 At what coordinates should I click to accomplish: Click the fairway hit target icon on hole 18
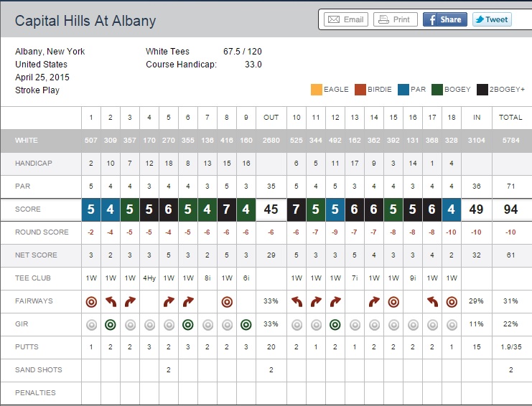(452, 301)
